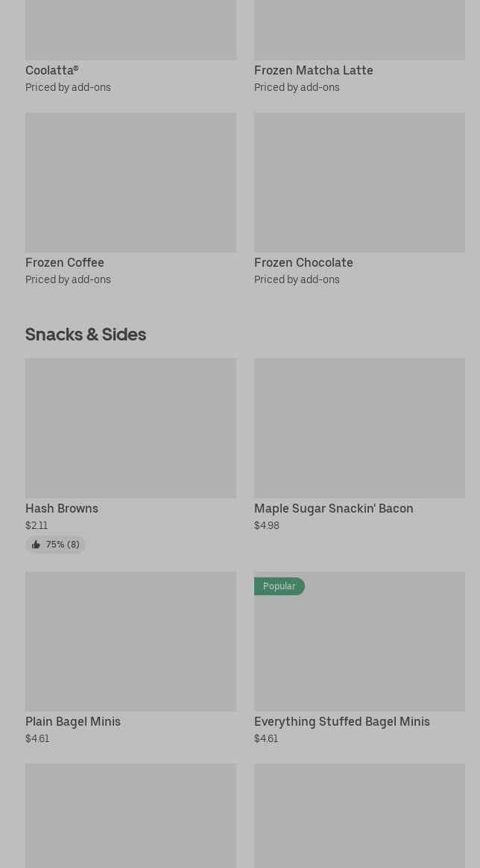Open the Frozen Chocolate item image
This screenshot has width=480, height=868.
(359, 182)
